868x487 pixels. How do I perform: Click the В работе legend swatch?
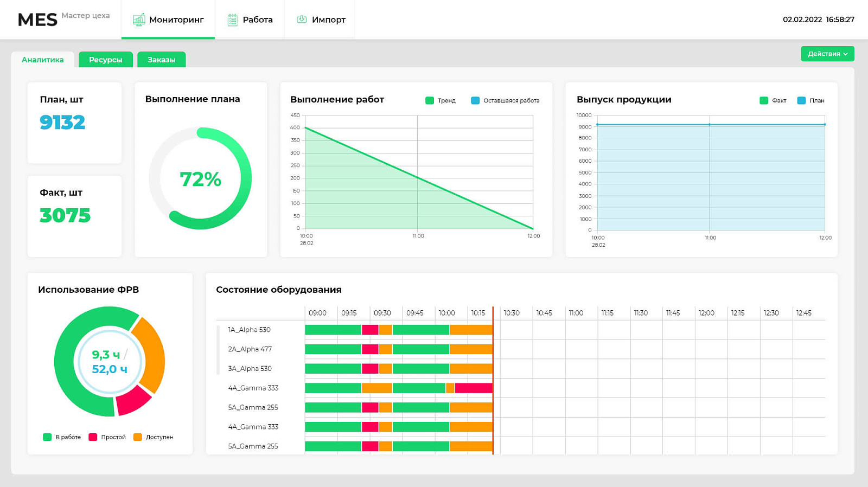coord(47,437)
